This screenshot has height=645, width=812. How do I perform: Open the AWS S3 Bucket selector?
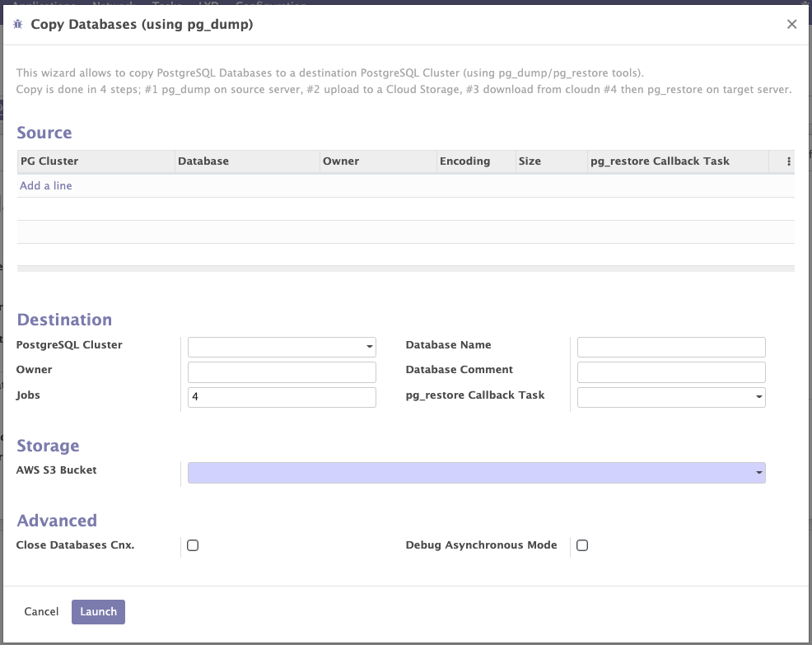coord(476,472)
